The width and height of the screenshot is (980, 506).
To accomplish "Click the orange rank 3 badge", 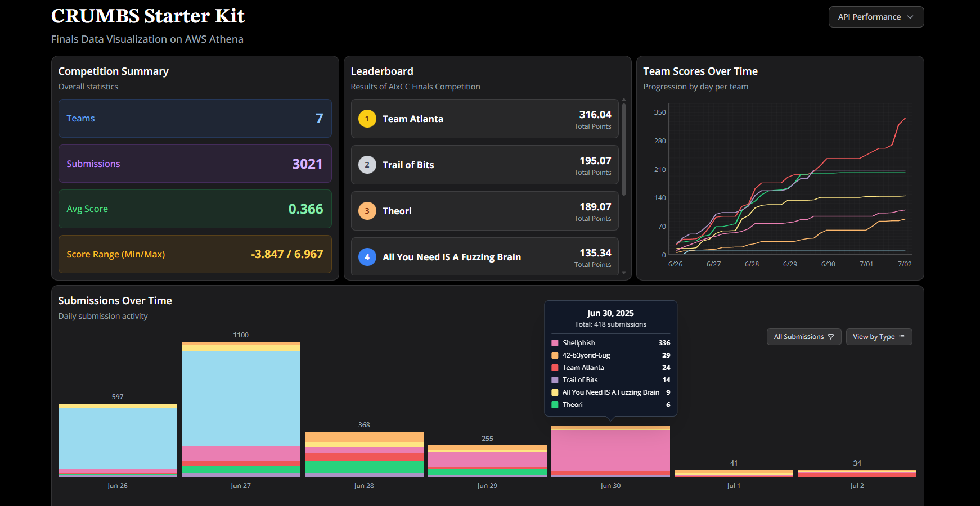I will pos(367,211).
